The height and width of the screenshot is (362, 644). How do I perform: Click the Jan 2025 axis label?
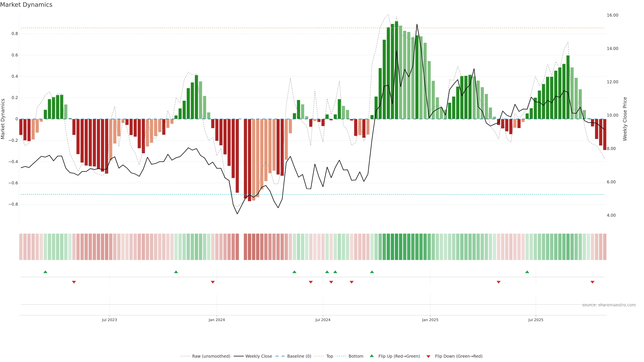[x=430, y=320]
